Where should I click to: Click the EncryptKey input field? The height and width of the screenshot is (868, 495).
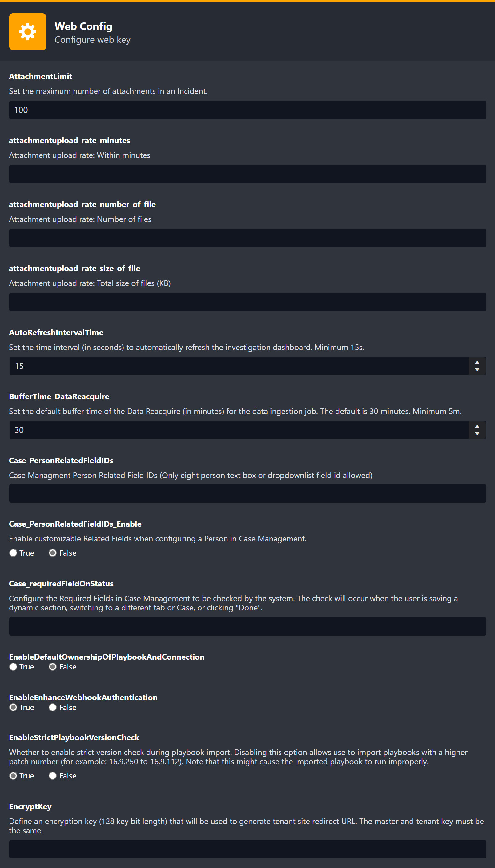pos(247,849)
